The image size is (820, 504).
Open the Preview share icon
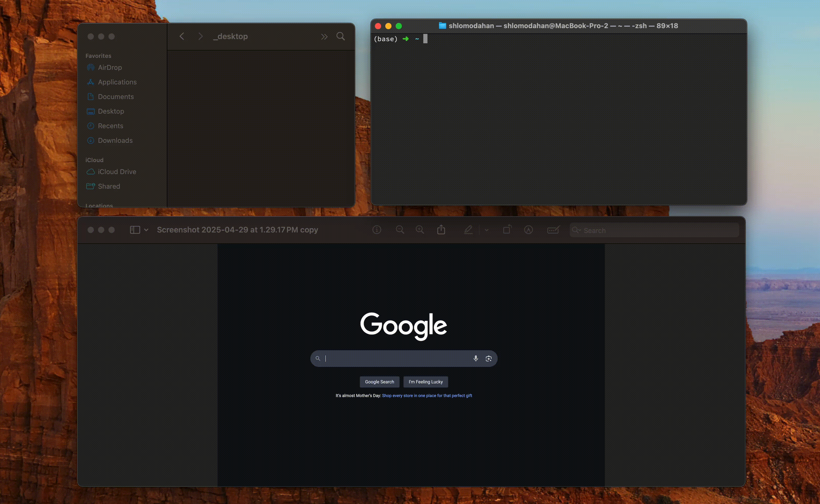441,230
